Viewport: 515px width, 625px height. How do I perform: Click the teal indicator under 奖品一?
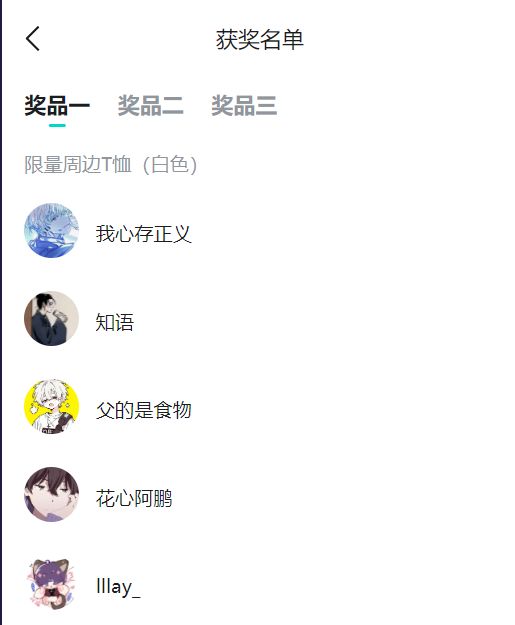[x=57, y=126]
